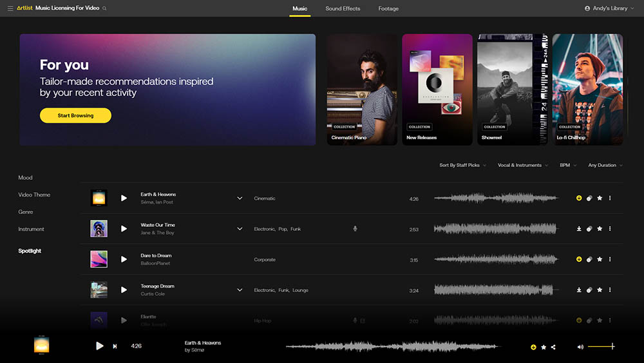644x363 pixels.
Task: Toggle favorite star in the bottom player bar
Action: pyautogui.click(x=544, y=347)
